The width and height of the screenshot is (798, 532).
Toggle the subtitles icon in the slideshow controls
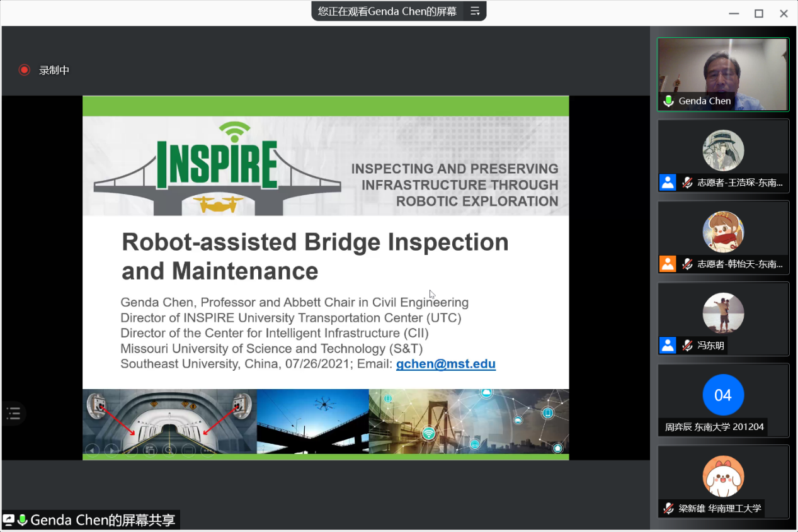coord(188,450)
